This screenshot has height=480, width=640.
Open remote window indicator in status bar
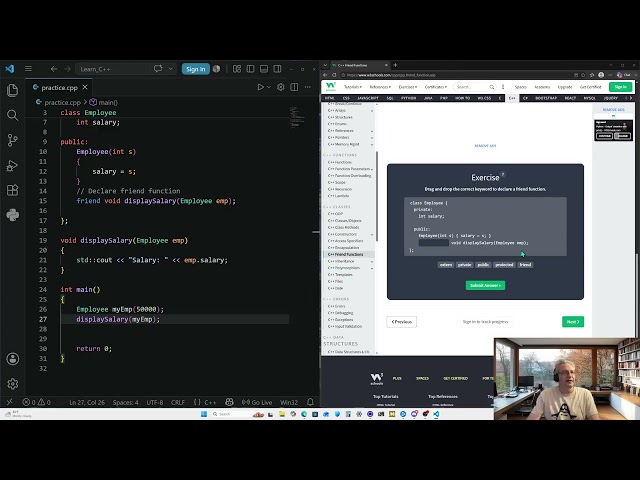(x=9, y=402)
